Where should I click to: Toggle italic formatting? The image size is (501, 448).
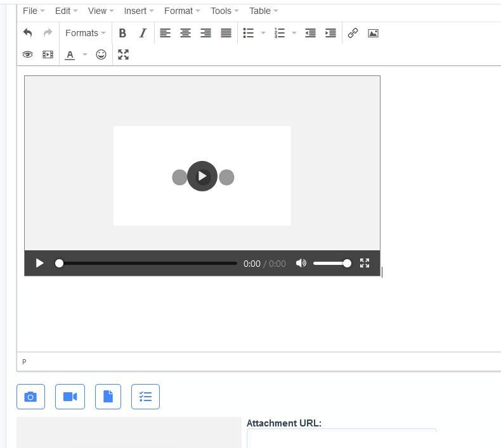tap(143, 33)
